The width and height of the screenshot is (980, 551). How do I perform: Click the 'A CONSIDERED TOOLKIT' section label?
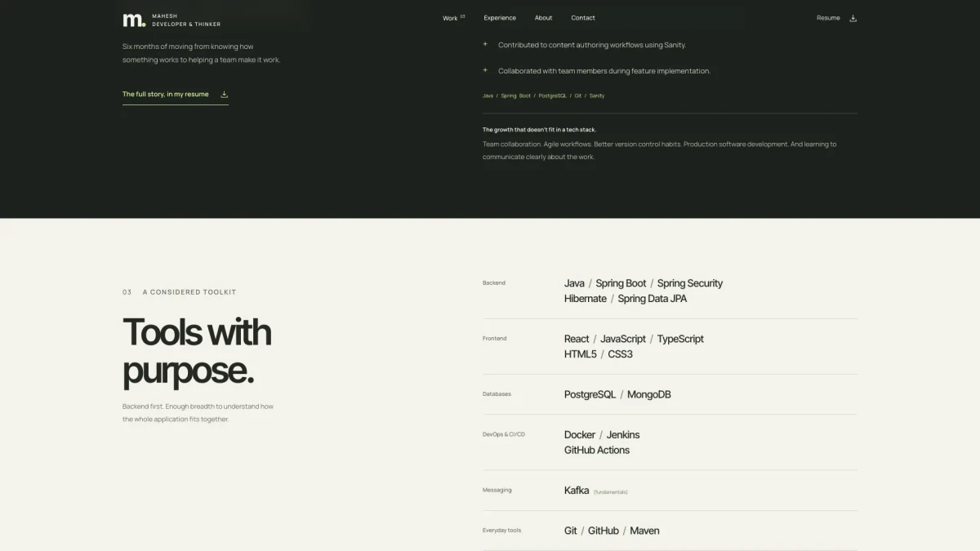click(x=189, y=292)
